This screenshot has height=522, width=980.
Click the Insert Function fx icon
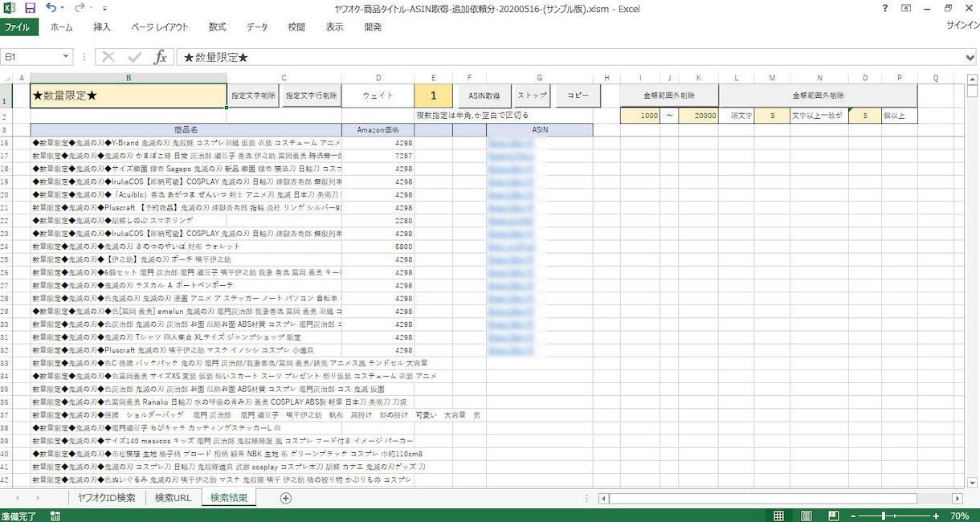tap(160, 57)
